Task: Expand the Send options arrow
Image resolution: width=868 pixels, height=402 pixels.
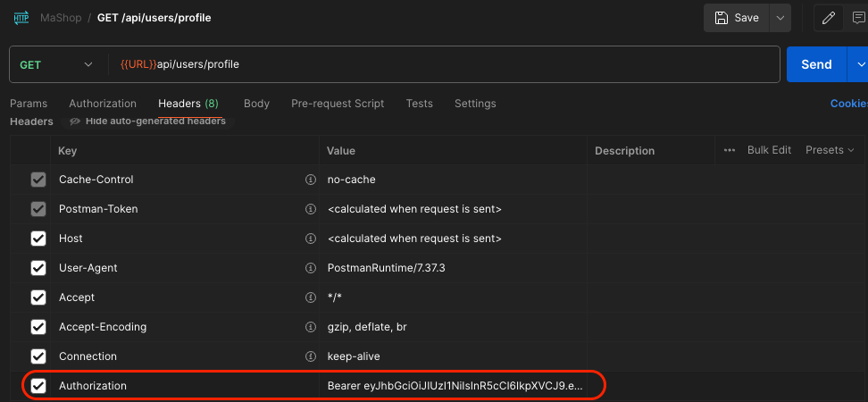Action: (858, 64)
